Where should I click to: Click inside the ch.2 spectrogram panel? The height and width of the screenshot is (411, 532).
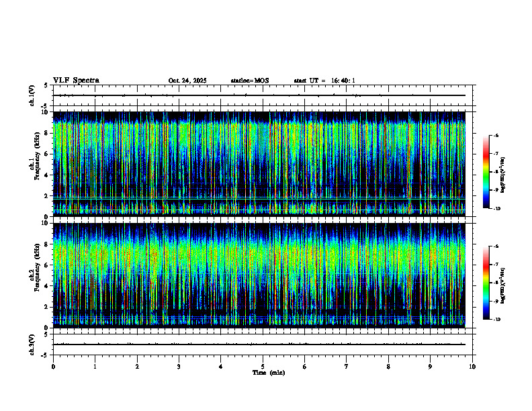tap(259, 275)
